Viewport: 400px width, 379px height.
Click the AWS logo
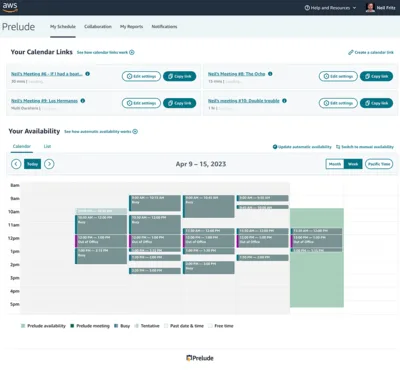[10, 7]
